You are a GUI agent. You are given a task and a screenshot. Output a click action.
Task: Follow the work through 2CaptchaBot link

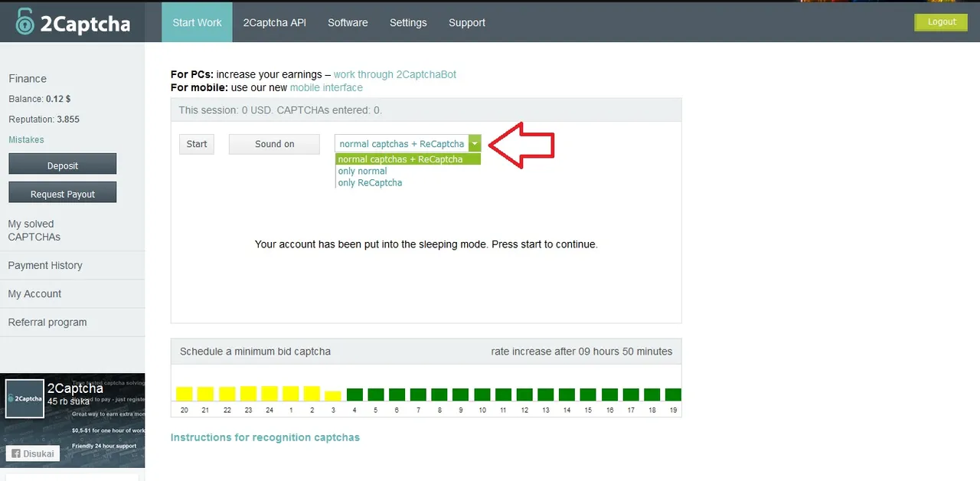[x=395, y=74]
